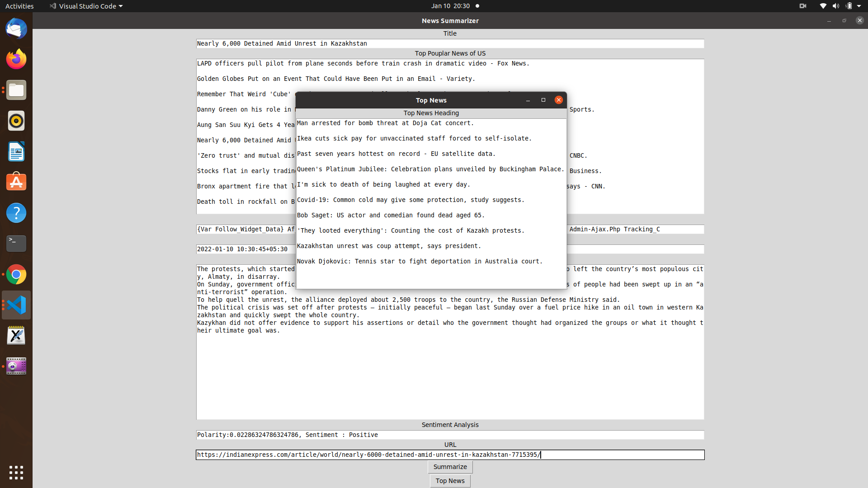This screenshot has width=868, height=488.
Task: Switch to Visual Studio Code icon
Action: point(16,305)
